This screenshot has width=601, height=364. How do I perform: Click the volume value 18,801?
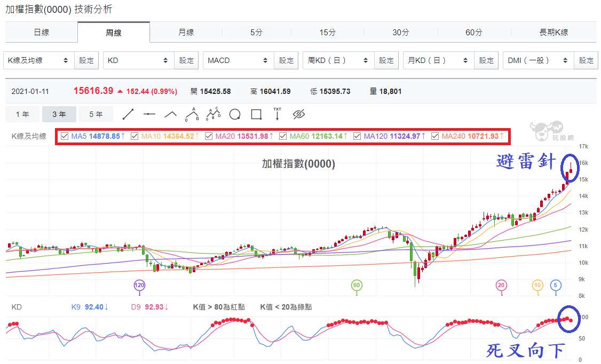click(x=390, y=92)
